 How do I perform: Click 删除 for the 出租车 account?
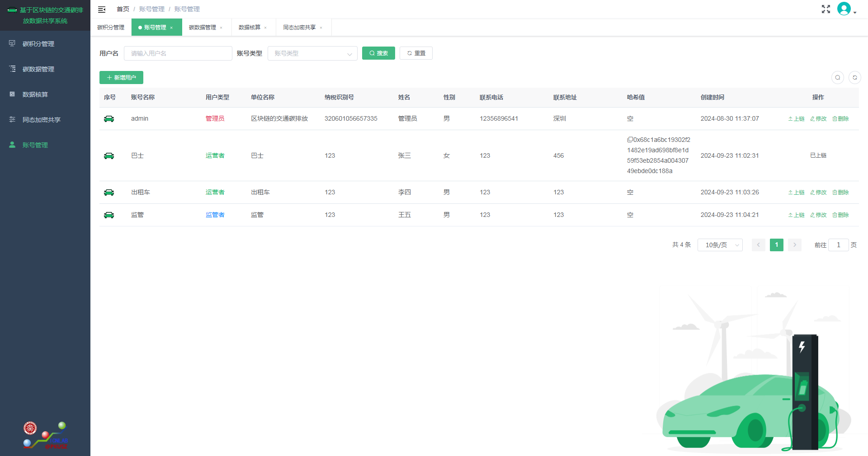click(x=840, y=193)
